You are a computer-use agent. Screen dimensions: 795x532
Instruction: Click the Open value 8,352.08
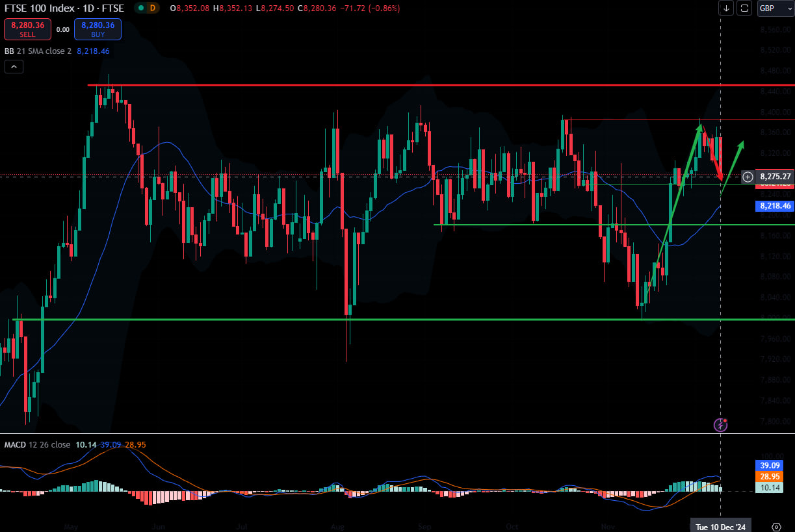(194, 8)
